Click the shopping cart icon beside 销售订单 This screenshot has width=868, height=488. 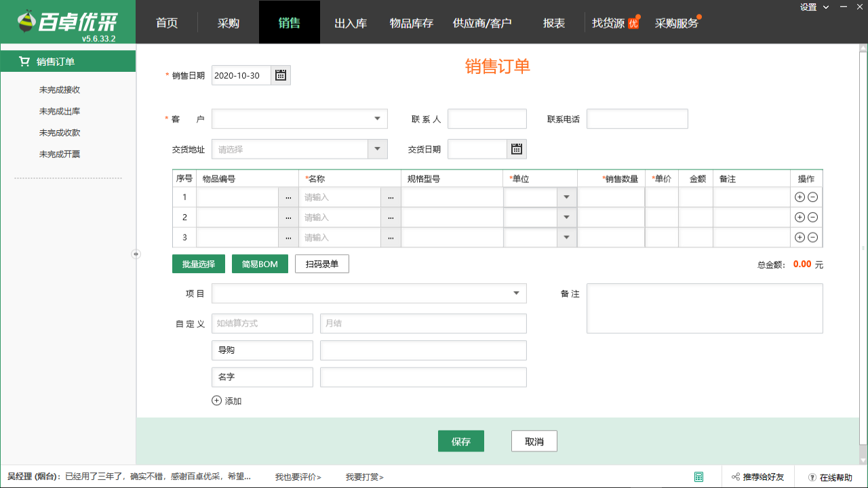[x=24, y=60]
